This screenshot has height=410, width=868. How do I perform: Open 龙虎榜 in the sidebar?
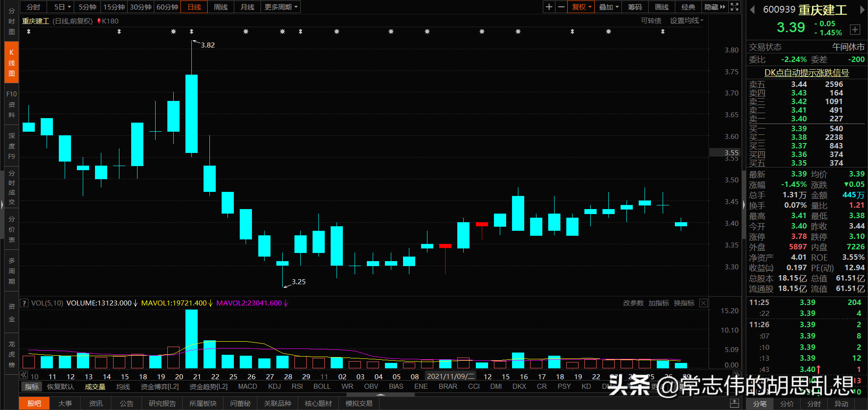pos(12,354)
